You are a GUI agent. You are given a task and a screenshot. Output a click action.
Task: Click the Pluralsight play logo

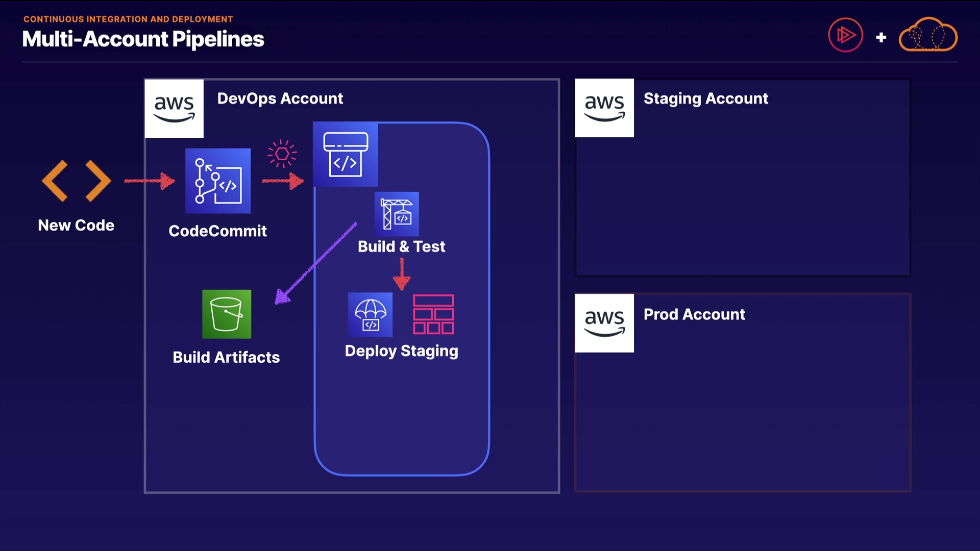click(x=845, y=35)
